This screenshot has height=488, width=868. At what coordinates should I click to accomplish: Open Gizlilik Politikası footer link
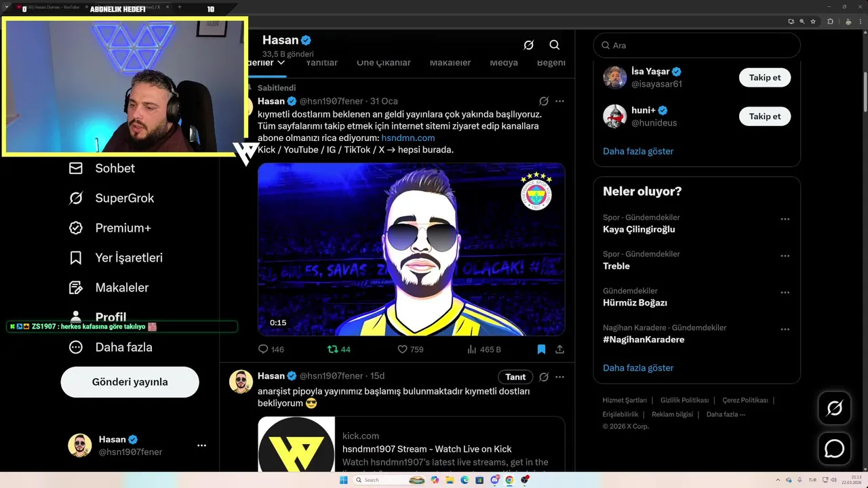[x=684, y=400]
